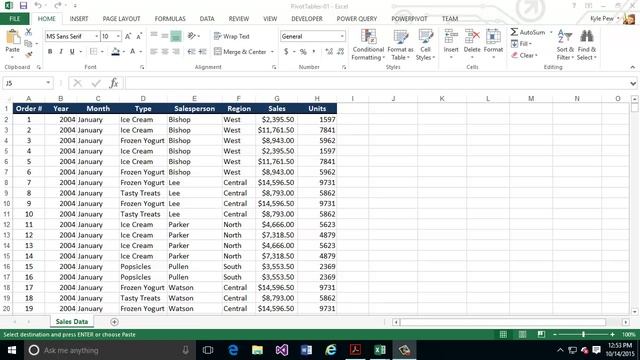Viewport: 640px width, 360px height.
Task: Click in the formula bar input
Action: [x=377, y=83]
